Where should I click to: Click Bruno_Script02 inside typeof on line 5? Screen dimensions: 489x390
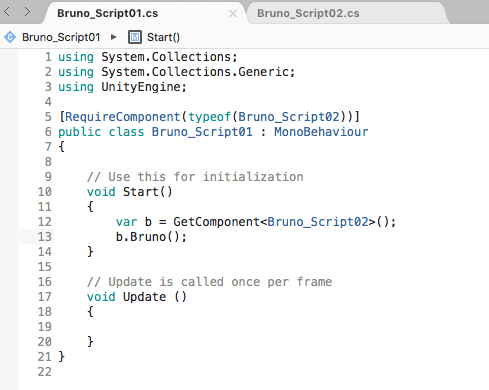click(289, 117)
